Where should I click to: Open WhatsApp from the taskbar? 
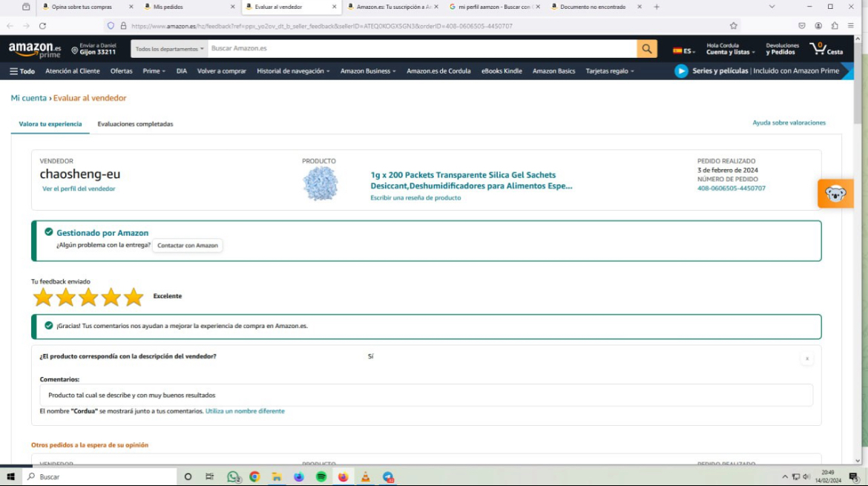[233, 476]
